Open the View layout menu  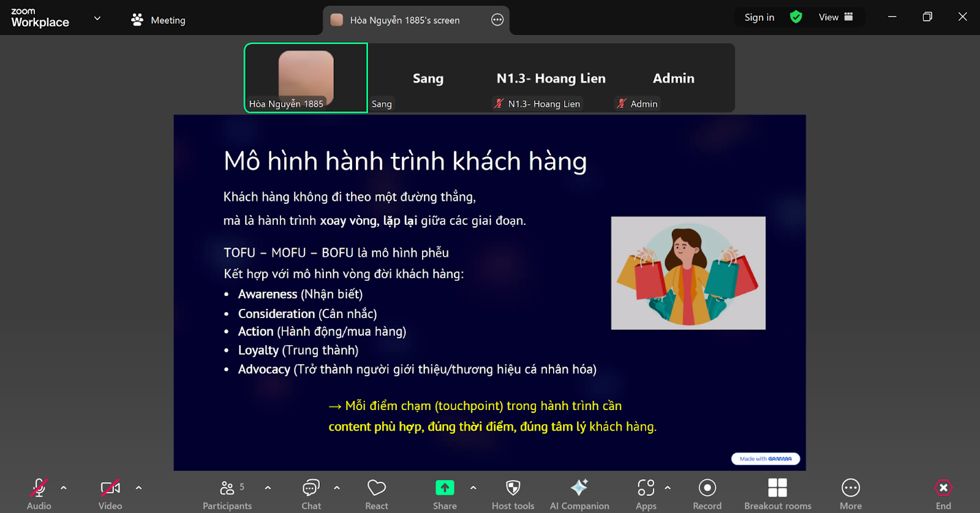click(x=835, y=17)
